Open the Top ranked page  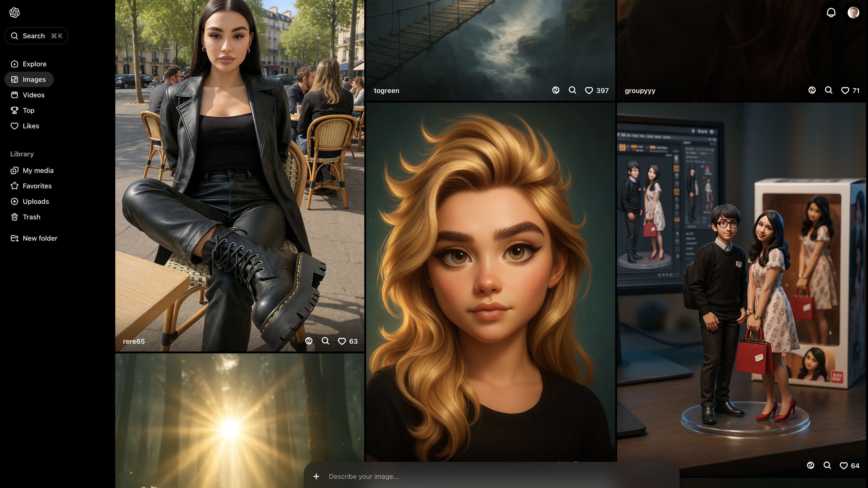(x=28, y=110)
